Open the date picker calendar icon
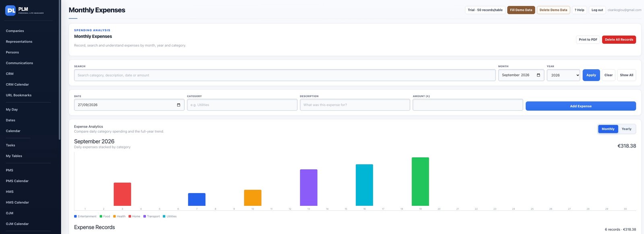 [x=179, y=105]
